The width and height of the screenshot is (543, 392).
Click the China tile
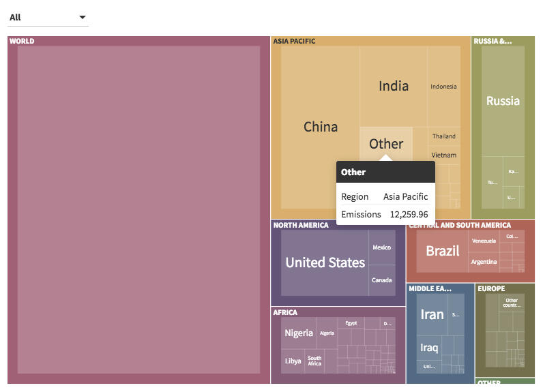(321, 127)
